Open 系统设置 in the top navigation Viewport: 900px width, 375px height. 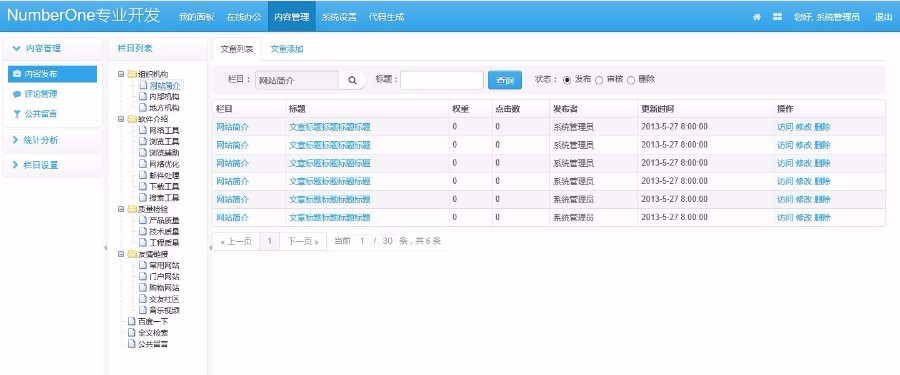pyautogui.click(x=339, y=17)
